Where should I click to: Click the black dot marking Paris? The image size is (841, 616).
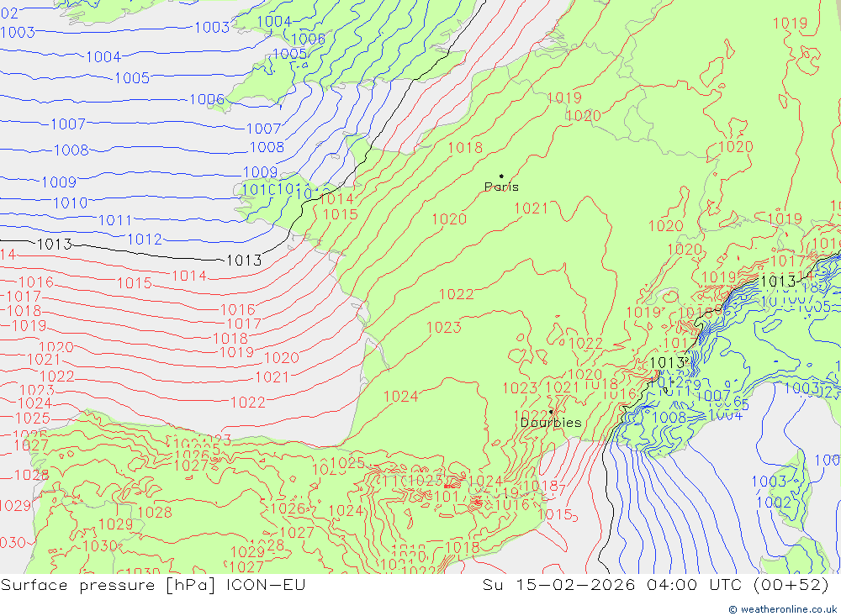pyautogui.click(x=501, y=176)
